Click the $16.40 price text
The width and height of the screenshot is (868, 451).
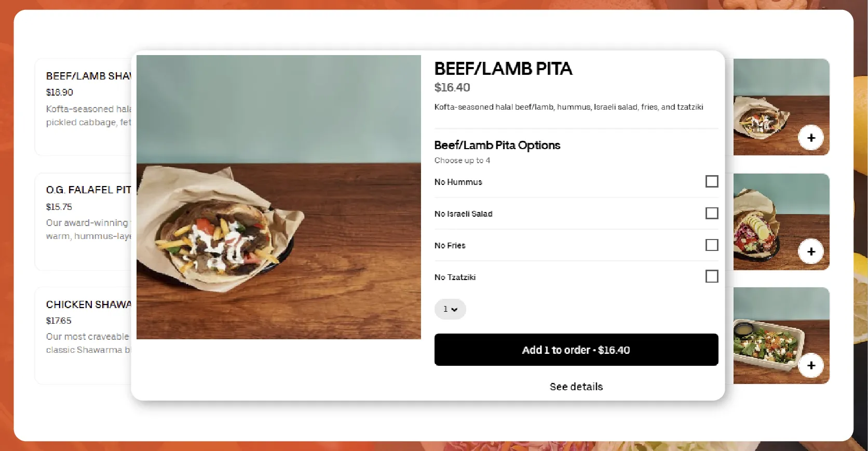point(452,87)
